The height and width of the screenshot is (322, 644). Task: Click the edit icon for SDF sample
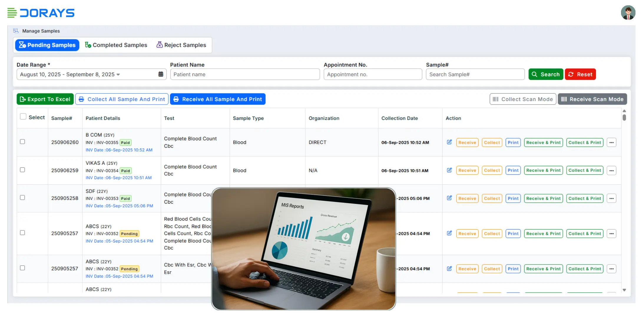pos(449,198)
